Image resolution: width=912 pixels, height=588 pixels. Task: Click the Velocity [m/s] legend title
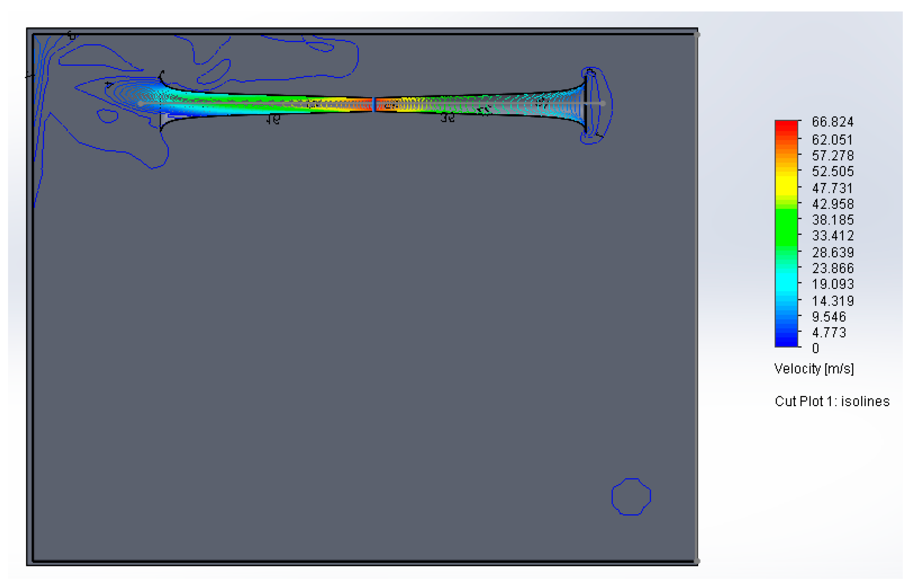coord(814,369)
